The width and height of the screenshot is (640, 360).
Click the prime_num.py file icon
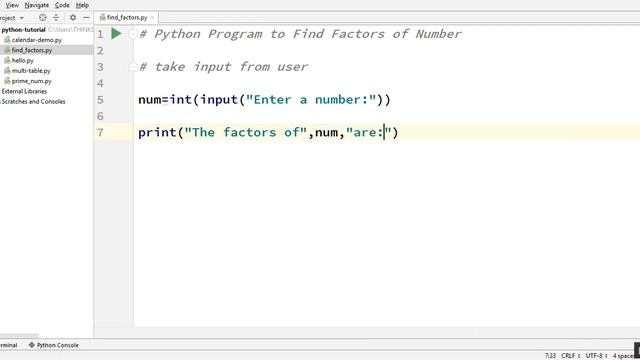click(x=7, y=81)
